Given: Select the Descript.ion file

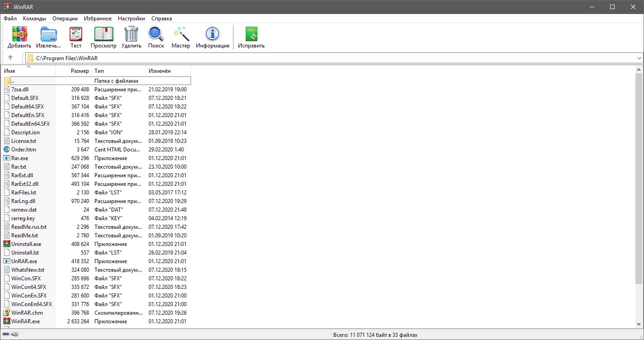Looking at the screenshot, I should [25, 132].
